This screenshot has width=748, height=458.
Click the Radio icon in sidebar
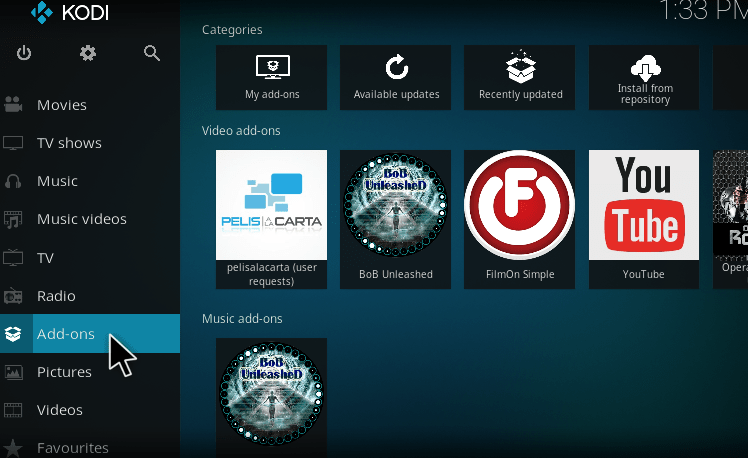[x=13, y=296]
